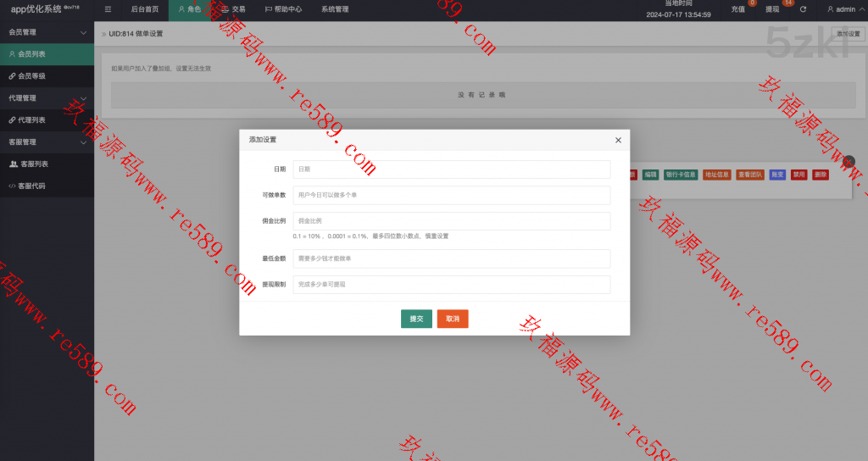The height and width of the screenshot is (461, 868).
Task: Open 系统管理 in top navigation
Action: click(335, 9)
